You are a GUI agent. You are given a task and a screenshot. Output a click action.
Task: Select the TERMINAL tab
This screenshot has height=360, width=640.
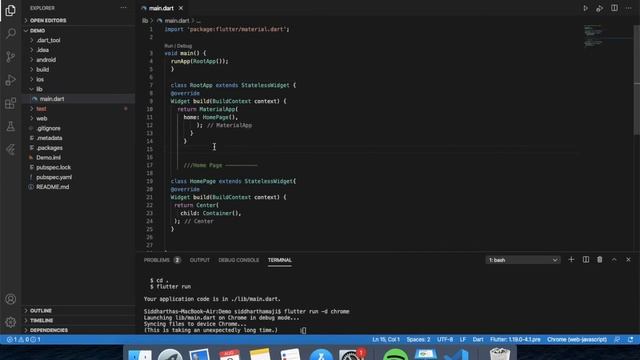280,260
